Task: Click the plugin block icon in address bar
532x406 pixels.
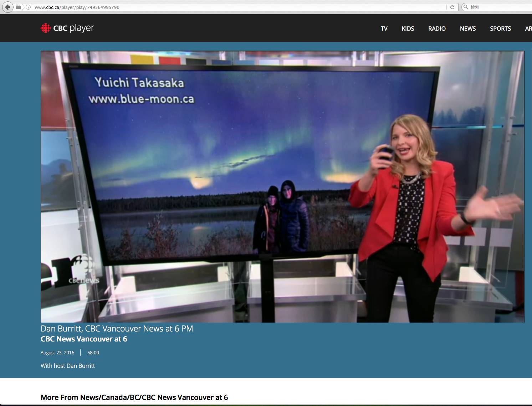Action: [x=18, y=7]
